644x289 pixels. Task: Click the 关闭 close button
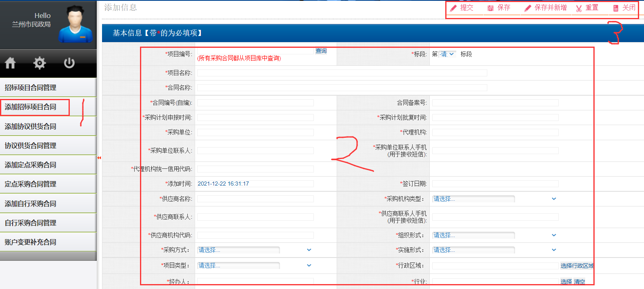click(x=624, y=8)
